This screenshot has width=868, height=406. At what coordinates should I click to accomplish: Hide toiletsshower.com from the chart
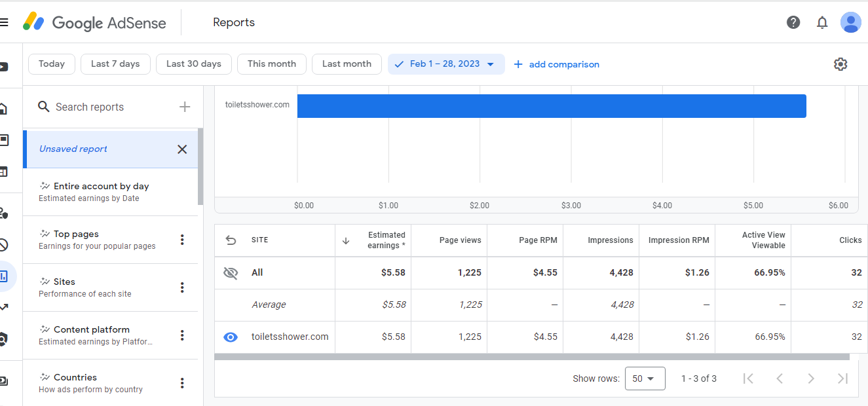coord(231,337)
